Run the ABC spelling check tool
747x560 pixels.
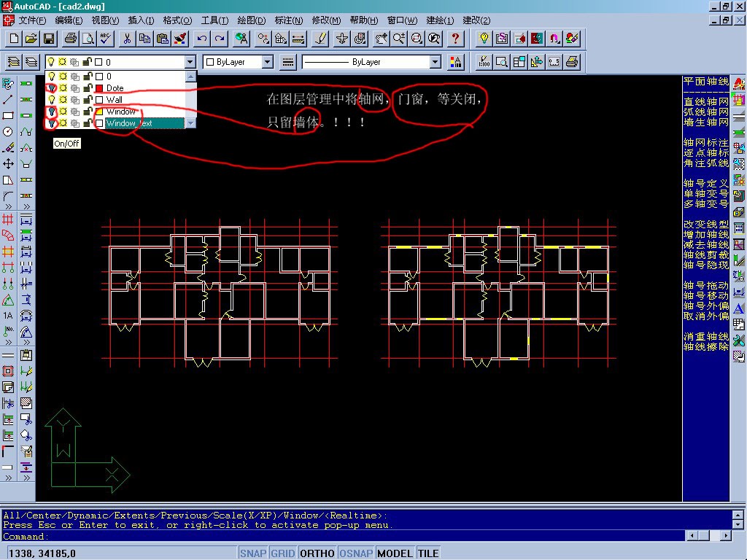coord(106,39)
